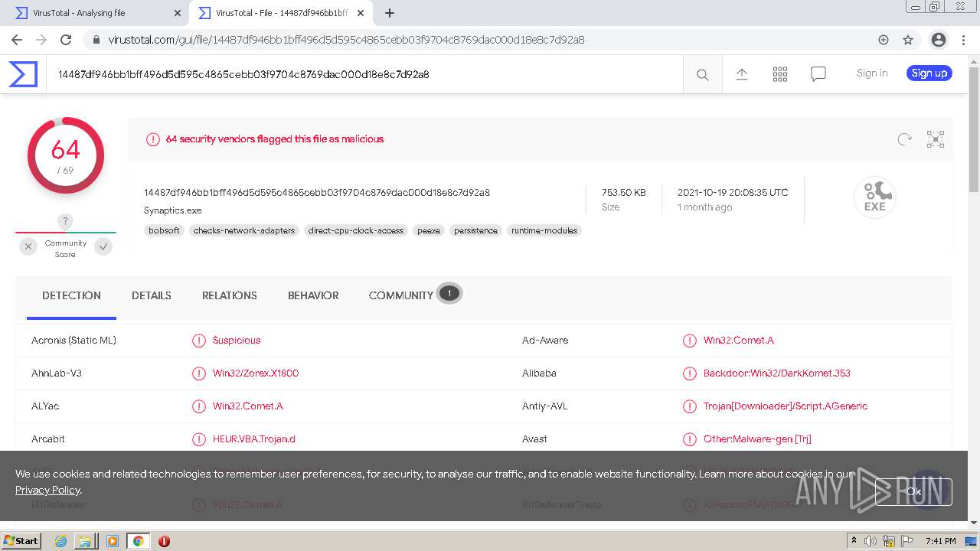Click Chrome icon in taskbar
The height and width of the screenshot is (551, 980).
[x=138, y=541]
